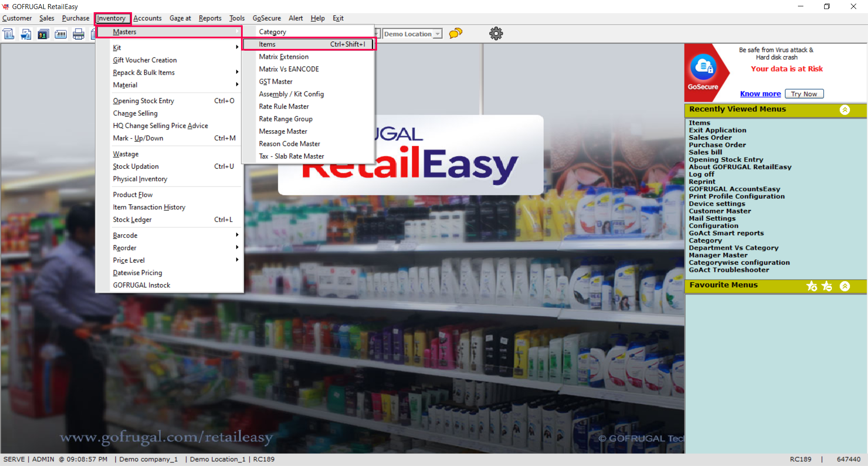Image resolution: width=868 pixels, height=466 pixels.
Task: Open the Sales menu
Action: pyautogui.click(x=47, y=18)
